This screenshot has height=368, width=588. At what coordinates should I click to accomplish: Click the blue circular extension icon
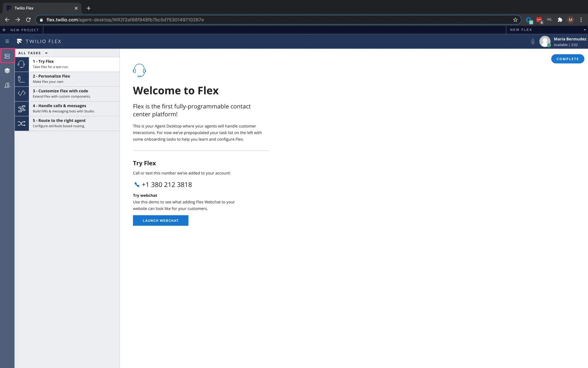pyautogui.click(x=529, y=20)
